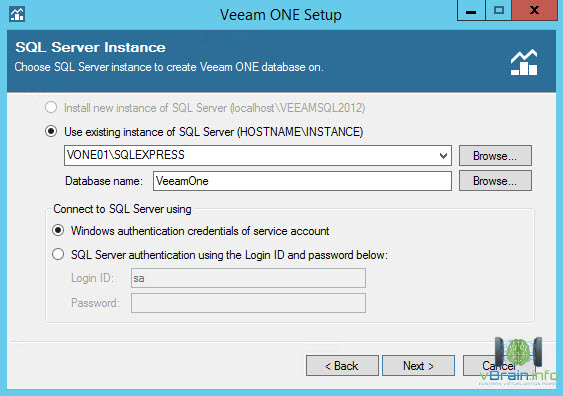This screenshot has width=563, height=396.
Task: Click the Veeam ONE title bar icon
Action: (17, 14)
